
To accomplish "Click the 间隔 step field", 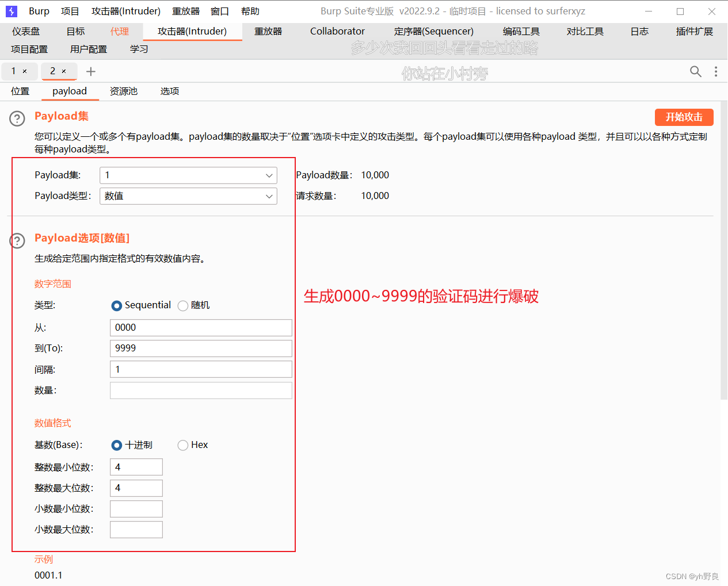I will click(201, 369).
